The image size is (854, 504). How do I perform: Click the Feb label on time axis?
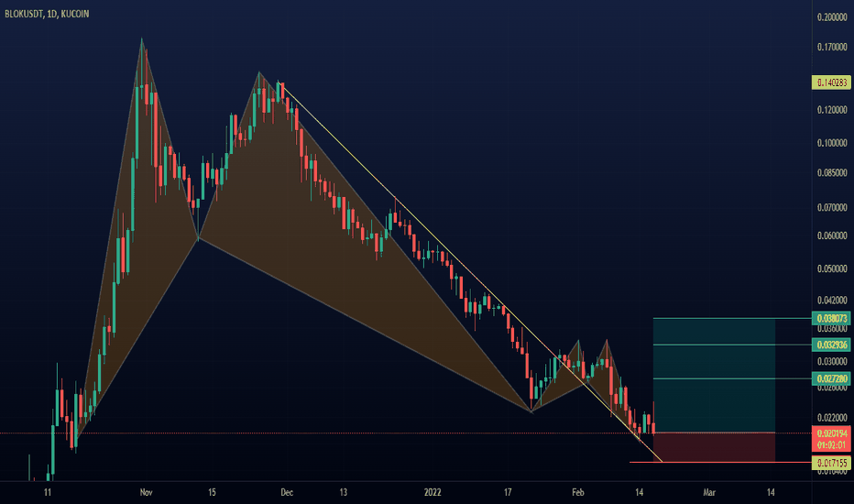click(x=578, y=493)
